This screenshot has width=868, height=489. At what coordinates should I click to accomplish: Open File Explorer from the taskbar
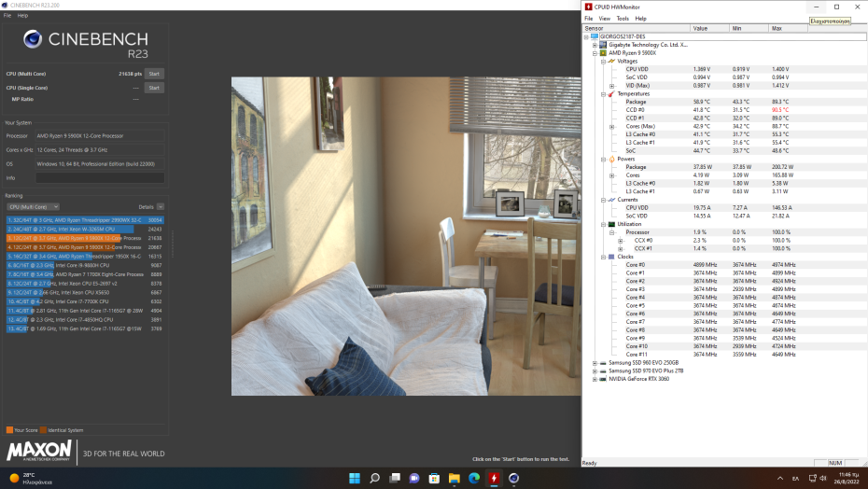[455, 478]
